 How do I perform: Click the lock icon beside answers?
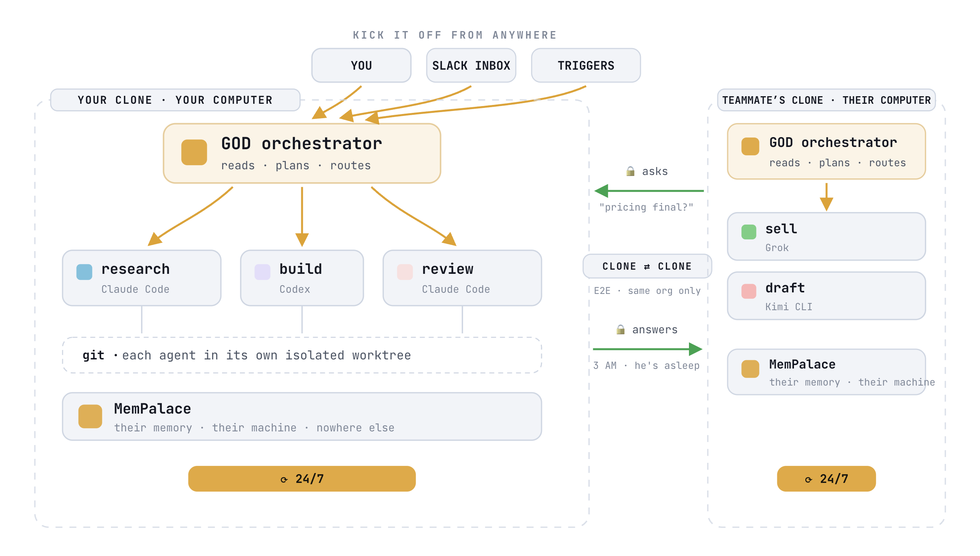[x=620, y=330]
